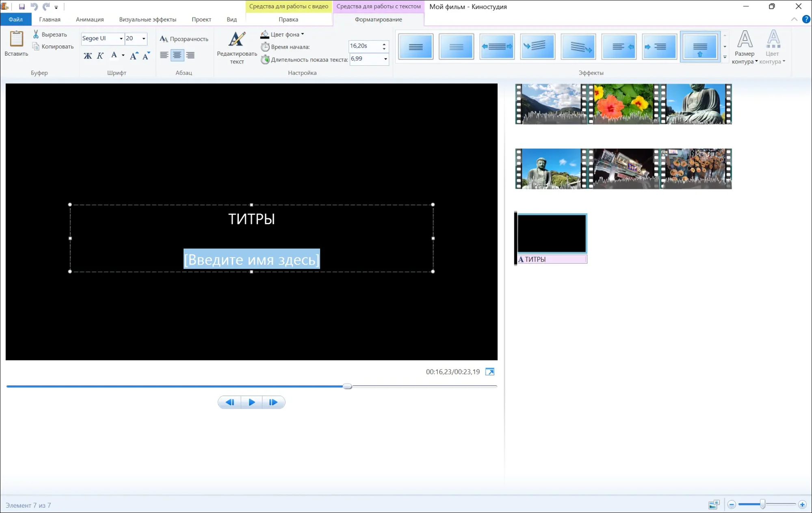Select the Форматирование tab

[x=378, y=19]
